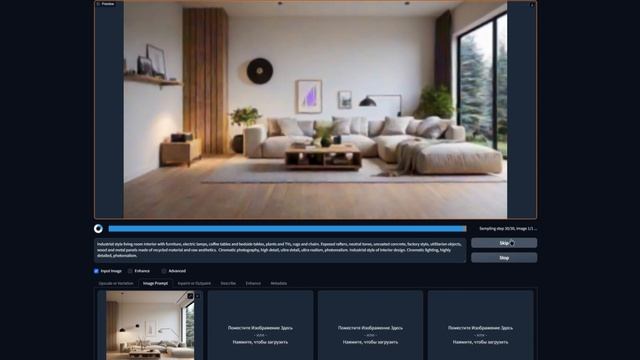Click the spinning loading circle icon
The width and height of the screenshot is (640, 360).
pos(98,229)
